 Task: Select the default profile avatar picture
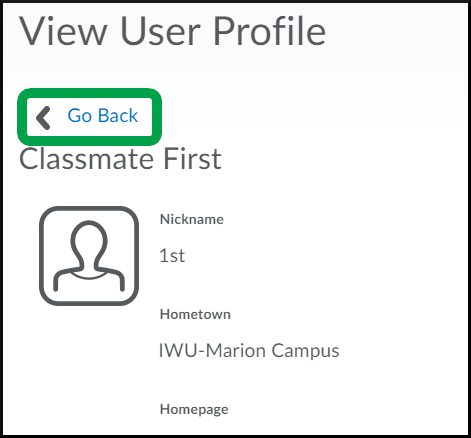coord(89,256)
